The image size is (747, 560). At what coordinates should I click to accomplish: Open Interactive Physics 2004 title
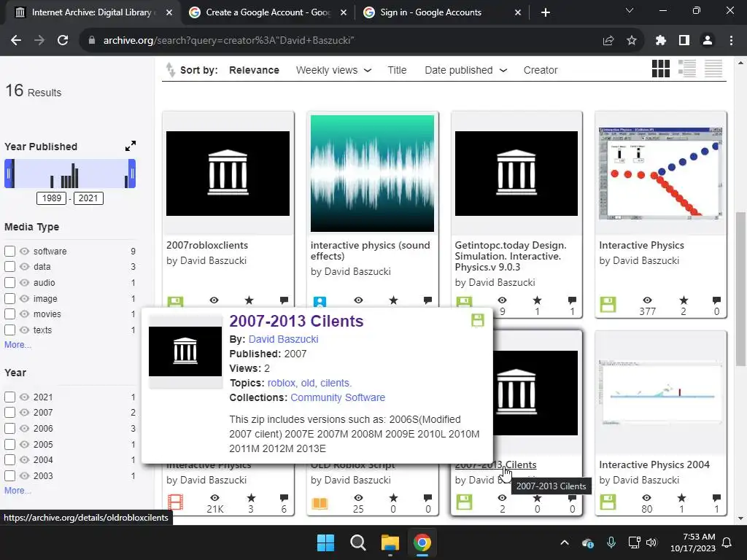pos(654,464)
